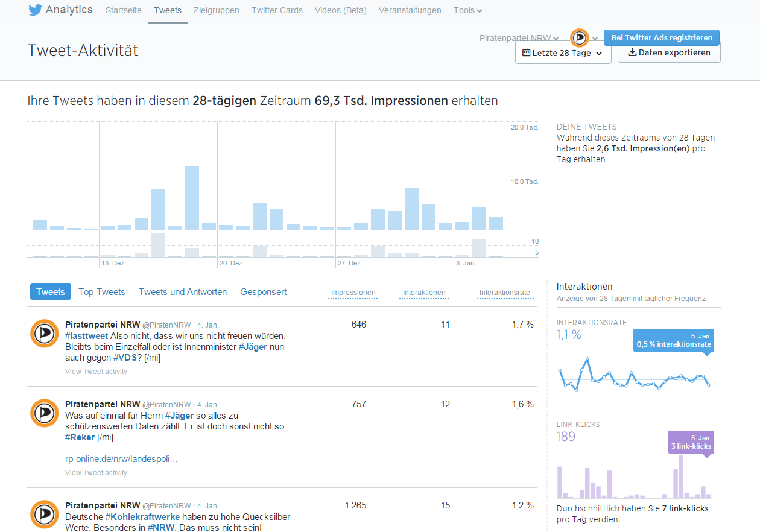View Tweet activity for the #Reker tweet
This screenshot has width=760, height=532.
tap(96, 473)
